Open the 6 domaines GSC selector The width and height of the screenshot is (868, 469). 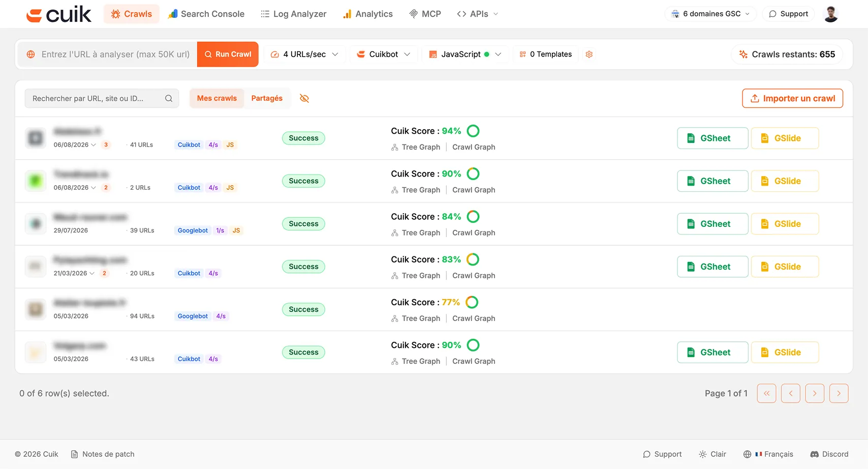pos(710,14)
